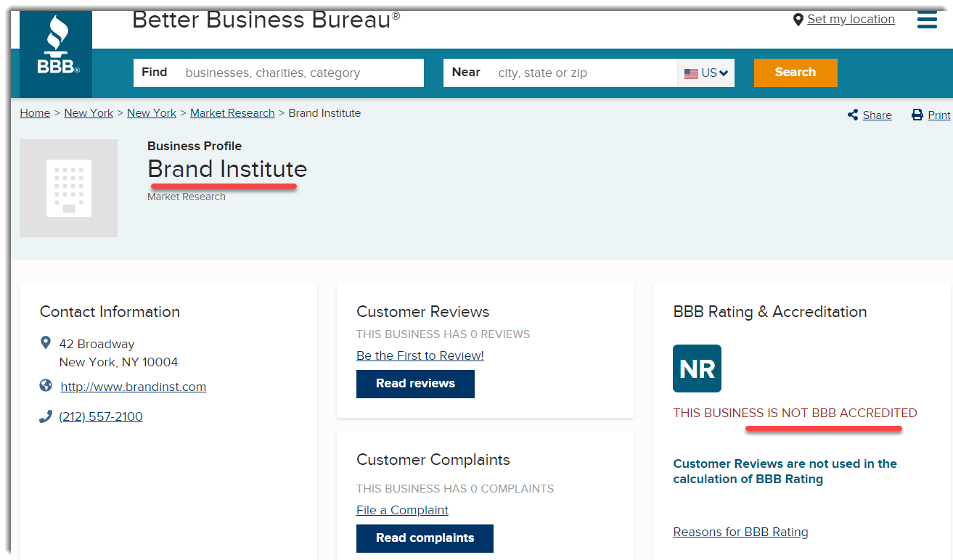Viewport: 953px width, 560px height.
Task: Click the Print link
Action: (x=938, y=115)
